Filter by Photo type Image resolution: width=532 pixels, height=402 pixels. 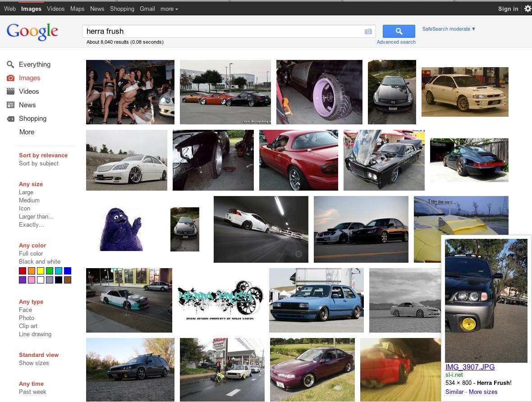coord(27,318)
